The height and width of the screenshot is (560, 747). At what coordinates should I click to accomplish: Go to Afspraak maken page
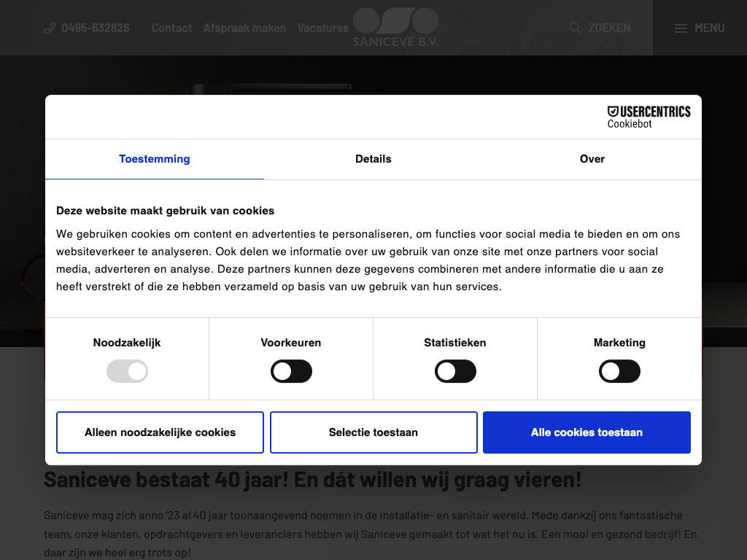pyautogui.click(x=244, y=28)
